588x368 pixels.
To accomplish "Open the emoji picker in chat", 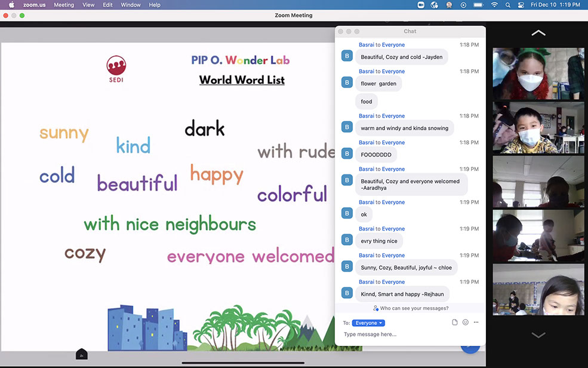I will pyautogui.click(x=466, y=323).
